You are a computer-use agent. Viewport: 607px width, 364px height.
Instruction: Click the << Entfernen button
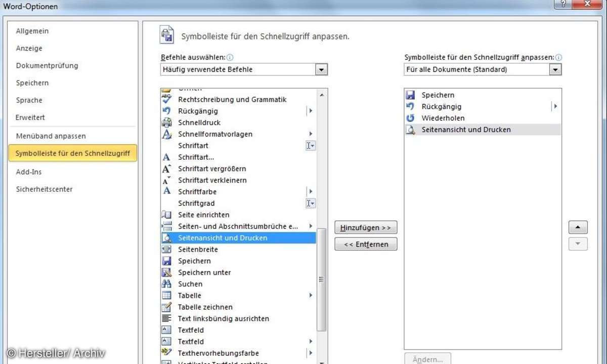366,244
